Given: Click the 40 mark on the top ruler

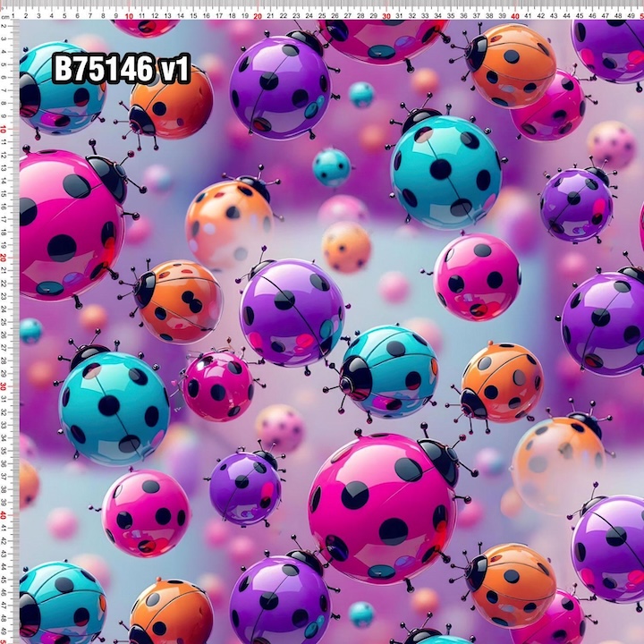Looking at the screenshot, I should coord(515,15).
